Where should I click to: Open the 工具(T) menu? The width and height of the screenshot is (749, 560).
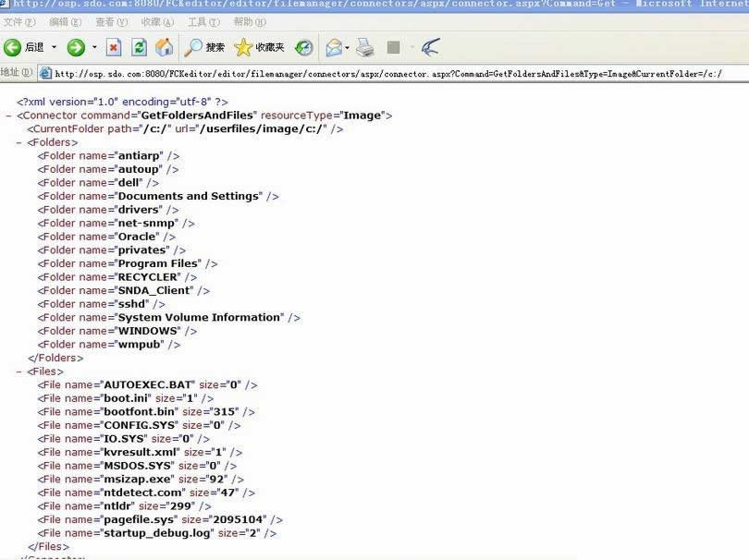[x=203, y=21]
